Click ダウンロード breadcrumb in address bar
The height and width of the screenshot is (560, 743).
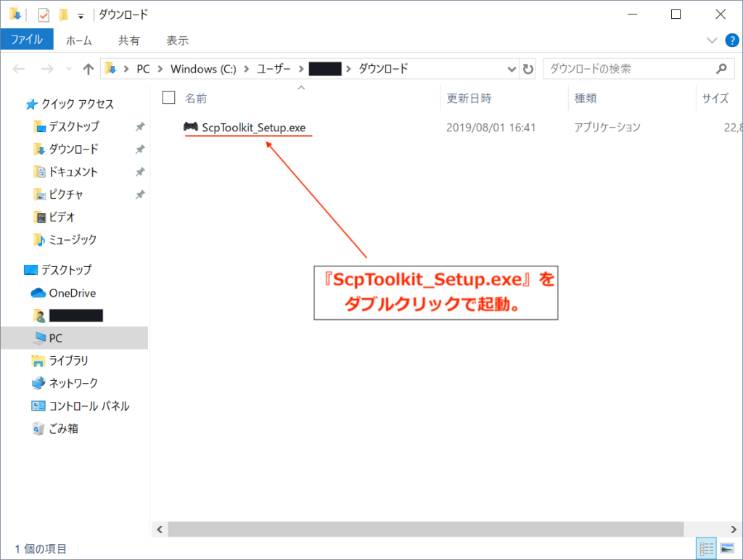click(383, 69)
